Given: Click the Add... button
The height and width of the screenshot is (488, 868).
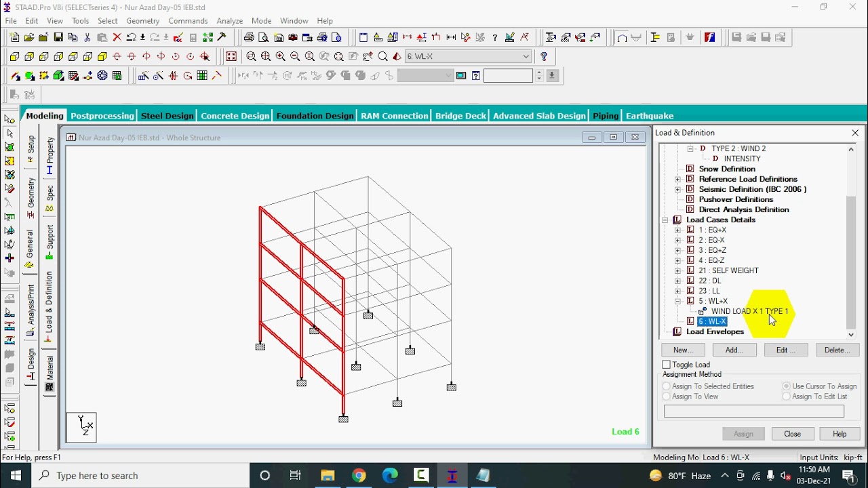Looking at the screenshot, I should [x=734, y=350].
